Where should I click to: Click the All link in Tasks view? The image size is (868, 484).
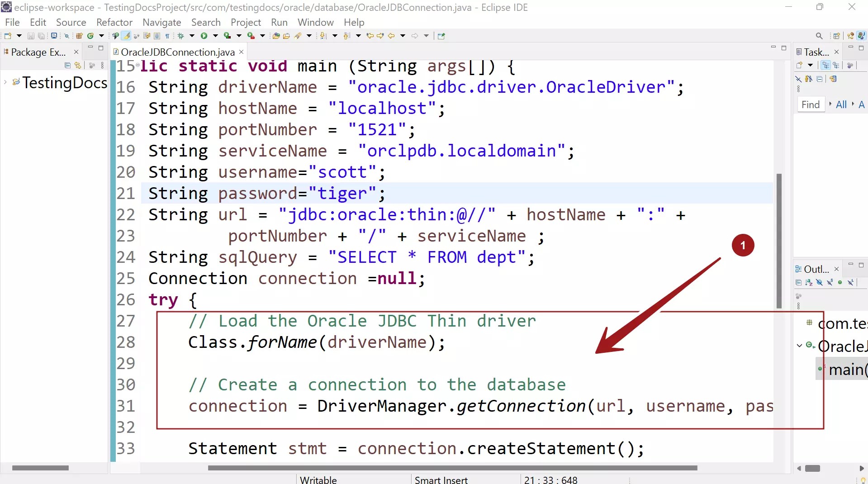pos(841,104)
